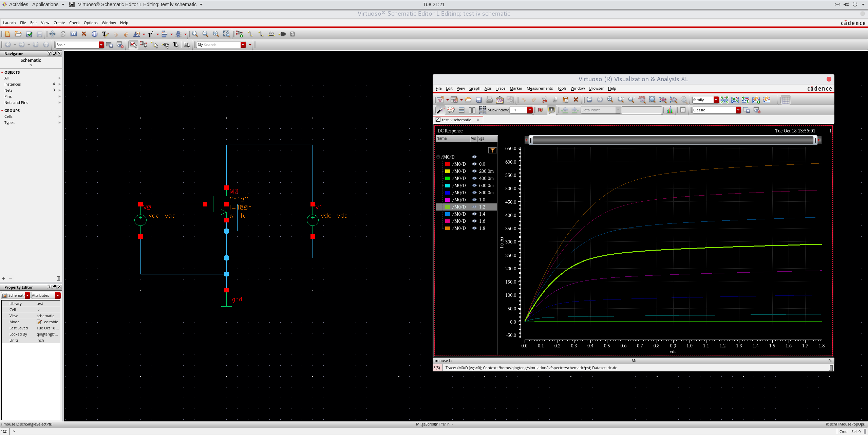Click the Create Pin toolbar icon
The image size is (868, 435).
tap(282, 34)
